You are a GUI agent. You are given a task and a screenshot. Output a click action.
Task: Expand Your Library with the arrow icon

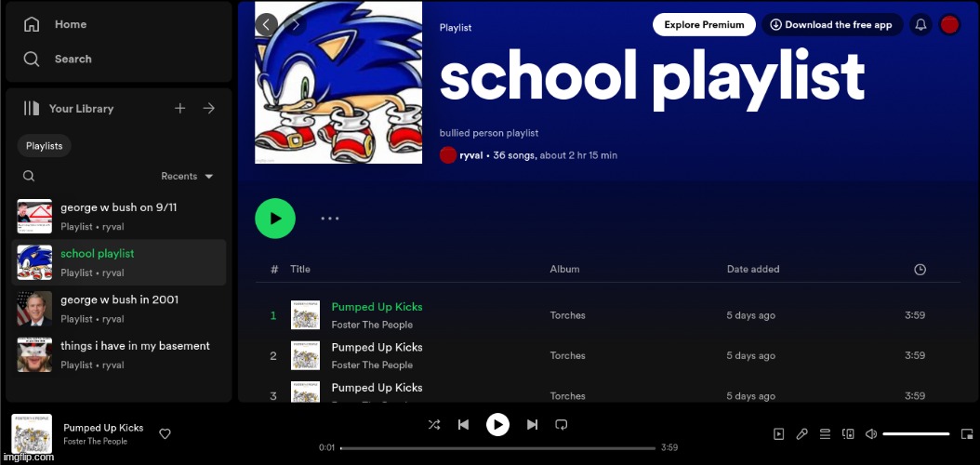[x=209, y=109]
